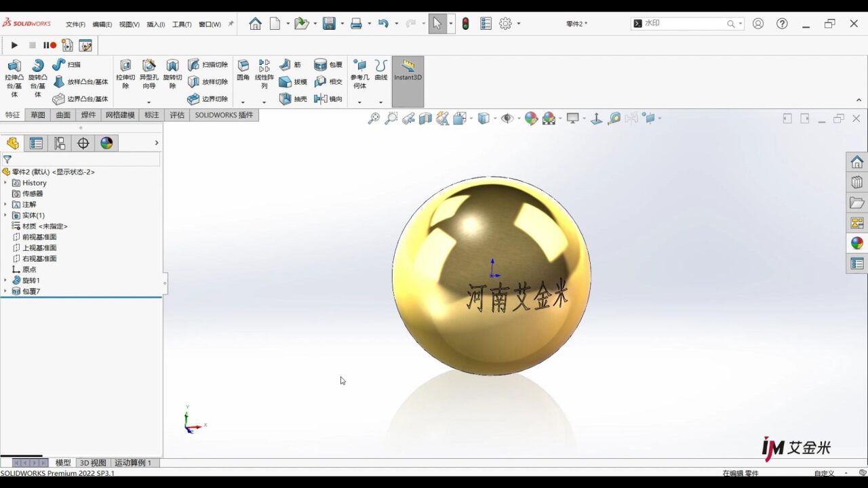This screenshot has height=488, width=868.
Task: Click the Section View icon
Action: click(425, 119)
